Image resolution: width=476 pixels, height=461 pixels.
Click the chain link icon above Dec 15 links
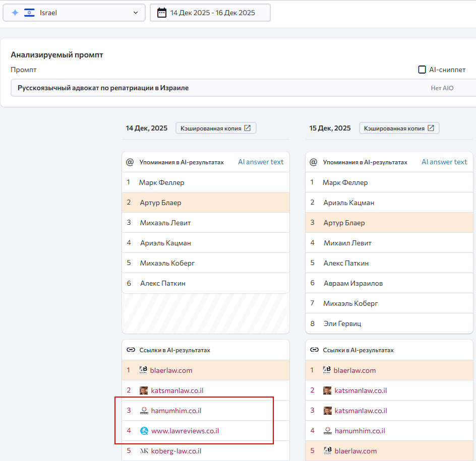314,349
